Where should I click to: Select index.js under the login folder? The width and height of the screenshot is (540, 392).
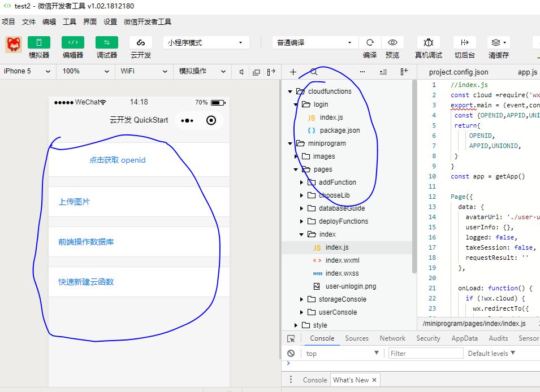331,117
